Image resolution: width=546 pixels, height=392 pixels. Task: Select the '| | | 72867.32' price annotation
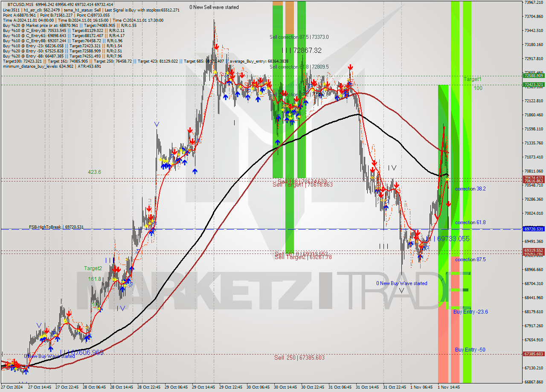pos(302,50)
